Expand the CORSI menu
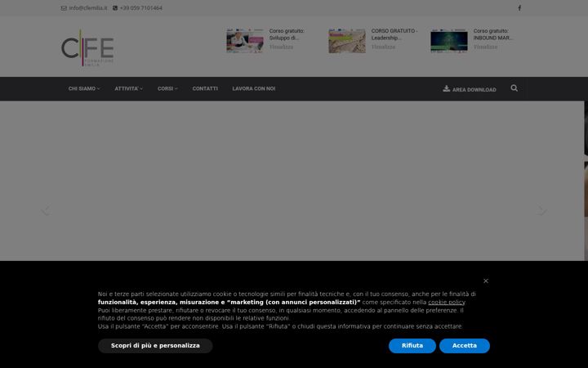The height and width of the screenshot is (368, 588). tap(167, 88)
